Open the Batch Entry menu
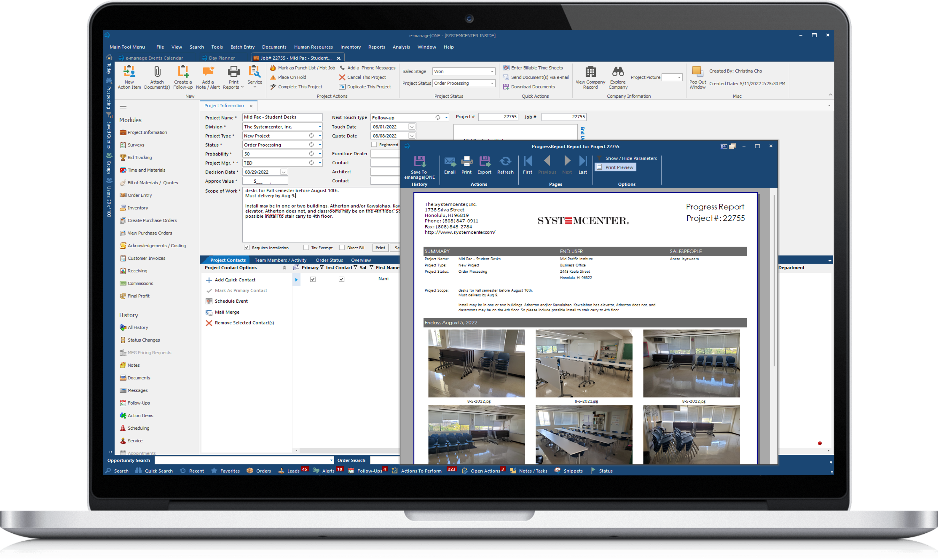This screenshot has width=938, height=560. coord(242,47)
